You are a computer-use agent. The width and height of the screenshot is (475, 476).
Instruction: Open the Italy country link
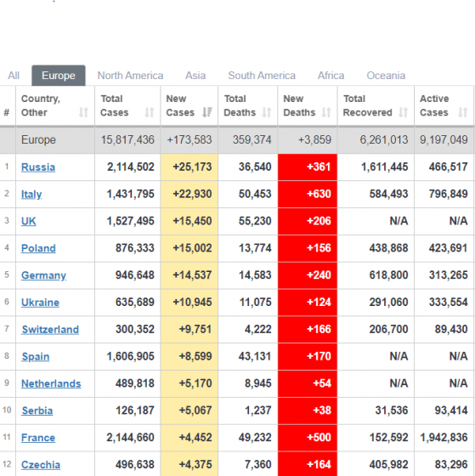(31, 194)
